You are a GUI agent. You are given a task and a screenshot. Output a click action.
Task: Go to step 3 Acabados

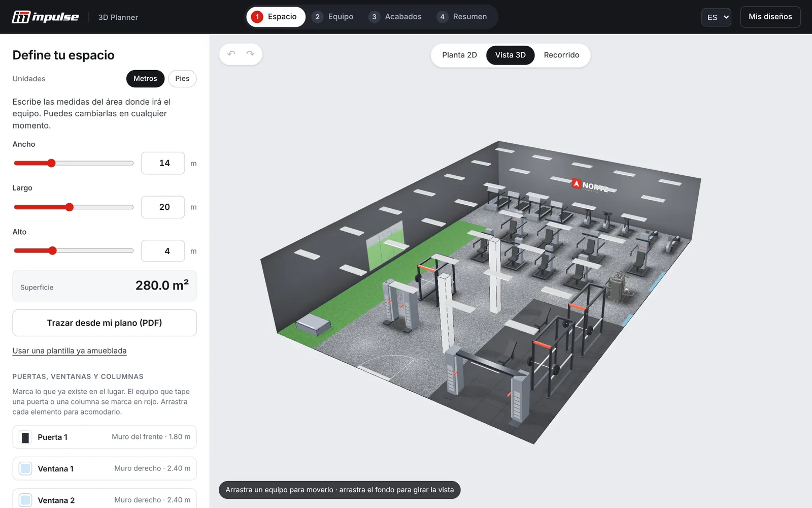coord(395,17)
